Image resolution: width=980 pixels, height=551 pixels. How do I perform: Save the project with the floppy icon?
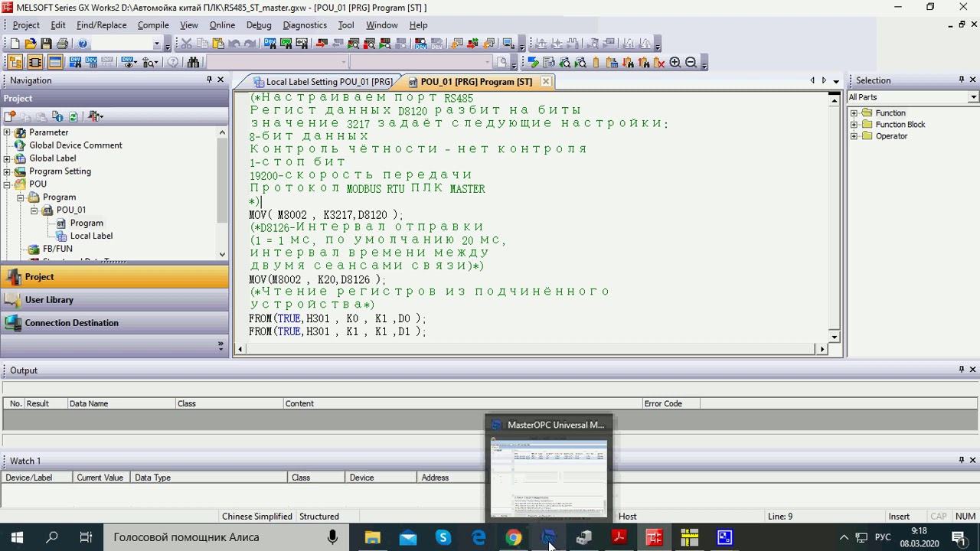click(47, 44)
